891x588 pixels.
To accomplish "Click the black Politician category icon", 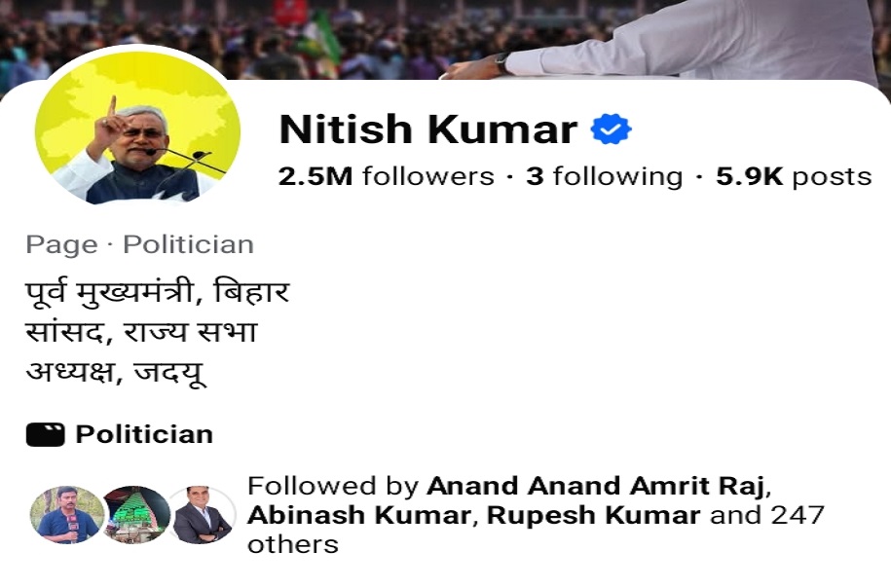I will 46,434.
